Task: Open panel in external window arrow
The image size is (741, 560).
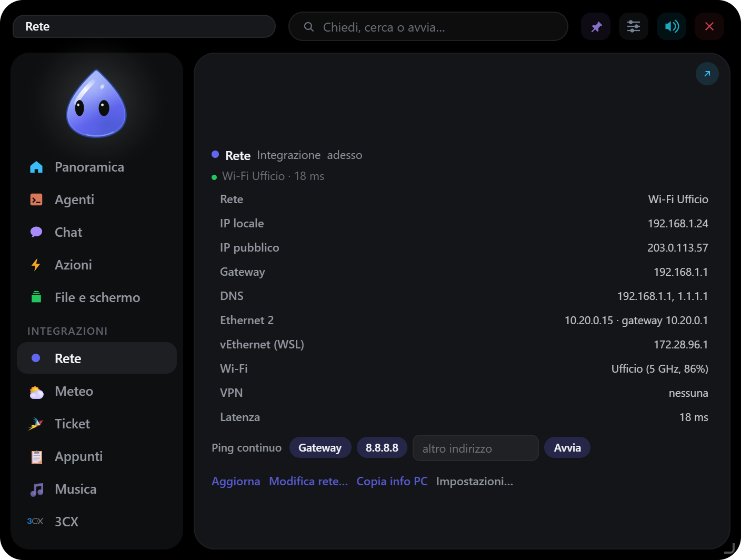Action: (707, 74)
